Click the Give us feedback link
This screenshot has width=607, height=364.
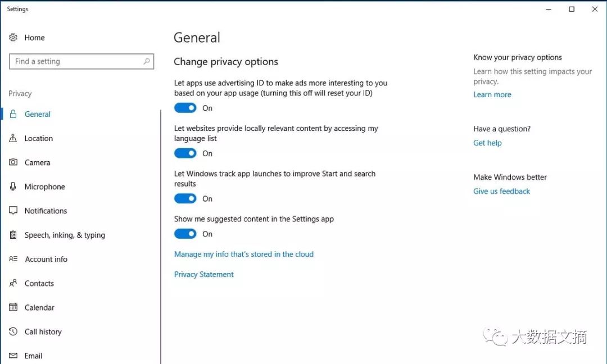pyautogui.click(x=501, y=191)
